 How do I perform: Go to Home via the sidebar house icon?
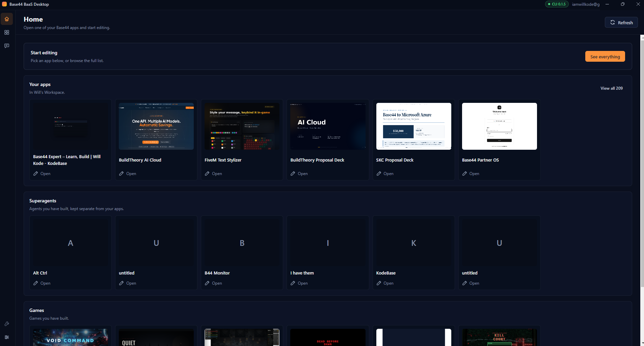click(x=7, y=19)
